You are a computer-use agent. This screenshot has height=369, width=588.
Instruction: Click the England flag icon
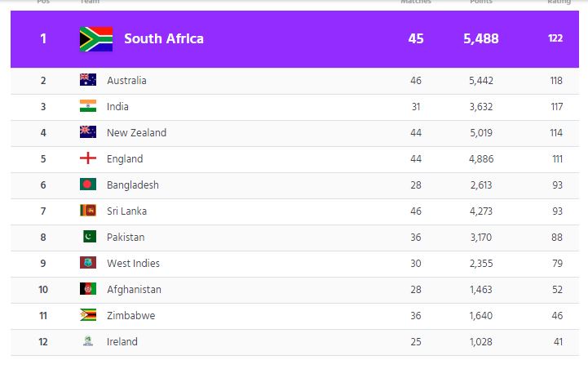click(x=88, y=158)
